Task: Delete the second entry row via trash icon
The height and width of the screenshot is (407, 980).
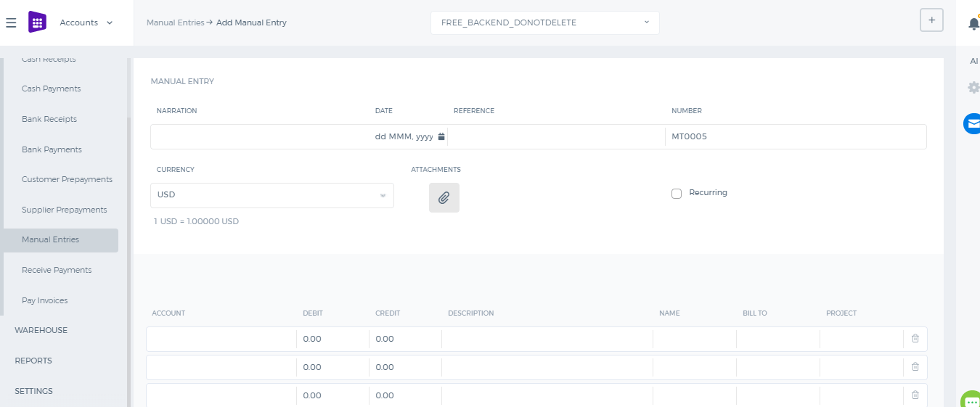Action: [x=915, y=367]
